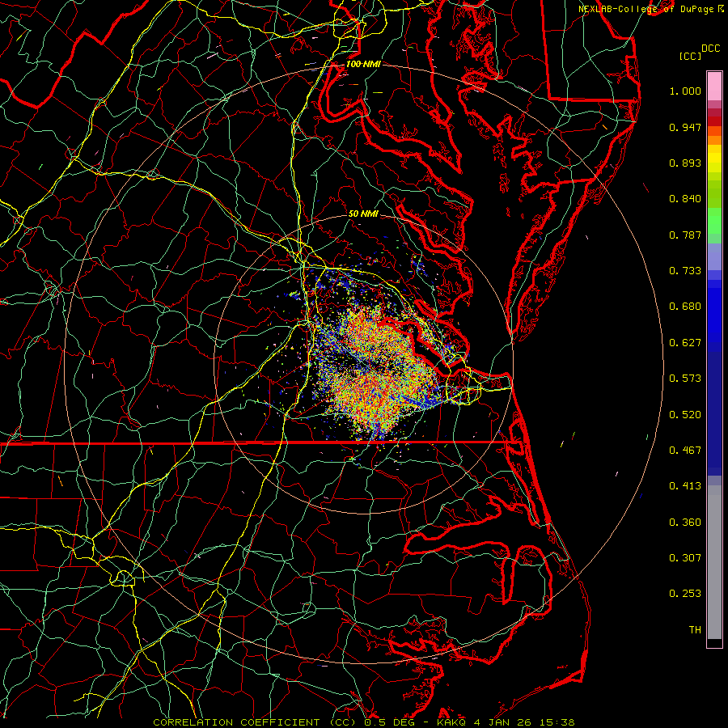Click the gray segment of the color bar

click(714, 562)
